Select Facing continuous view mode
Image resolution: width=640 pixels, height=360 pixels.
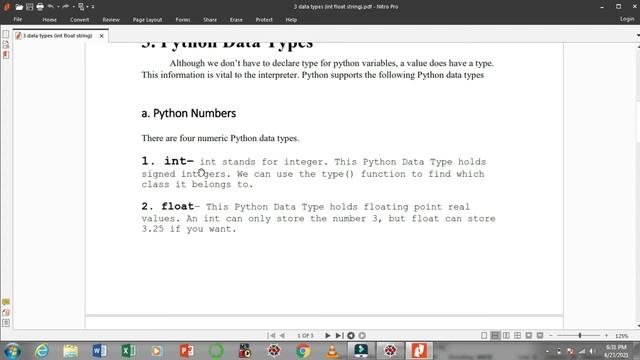click(x=517, y=336)
